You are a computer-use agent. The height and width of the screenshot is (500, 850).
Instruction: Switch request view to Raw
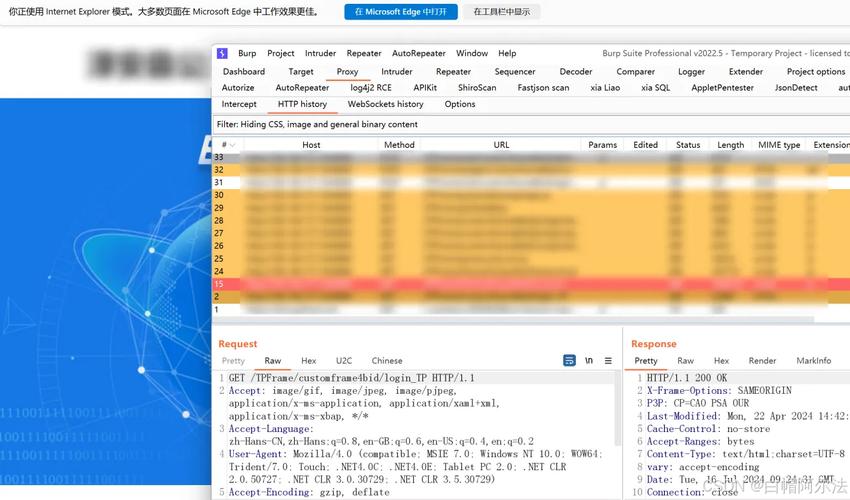click(273, 361)
